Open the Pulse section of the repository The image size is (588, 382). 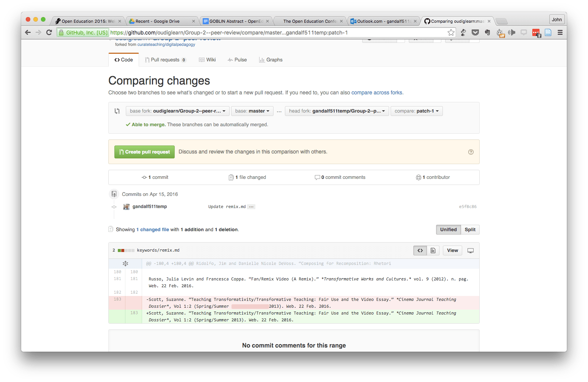coord(237,59)
